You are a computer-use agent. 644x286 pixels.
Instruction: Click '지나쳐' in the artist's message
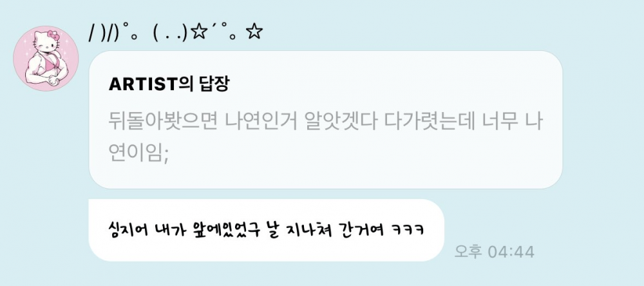pyautogui.click(x=305, y=229)
